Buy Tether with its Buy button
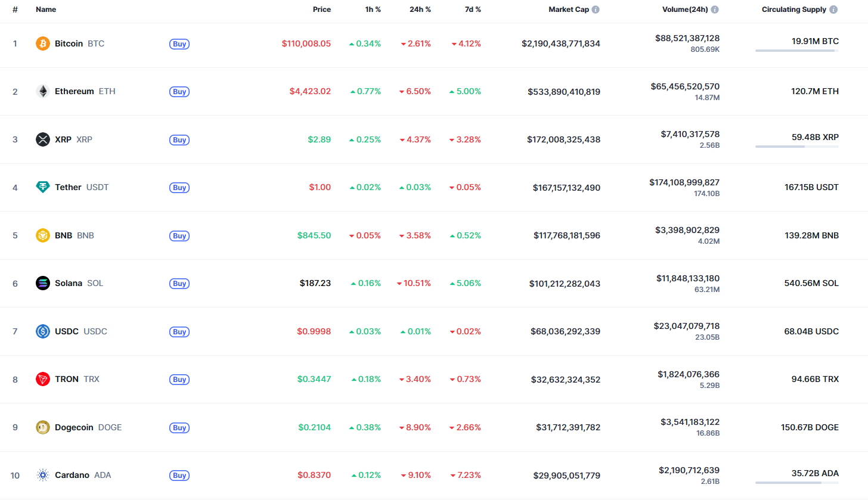Image resolution: width=868 pixels, height=500 pixels. (x=179, y=188)
